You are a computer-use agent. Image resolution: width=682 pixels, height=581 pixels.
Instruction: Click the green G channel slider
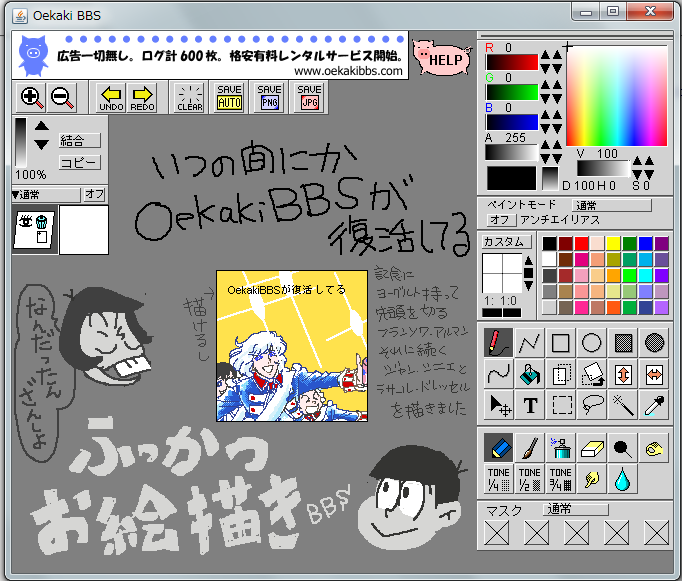coord(512,92)
